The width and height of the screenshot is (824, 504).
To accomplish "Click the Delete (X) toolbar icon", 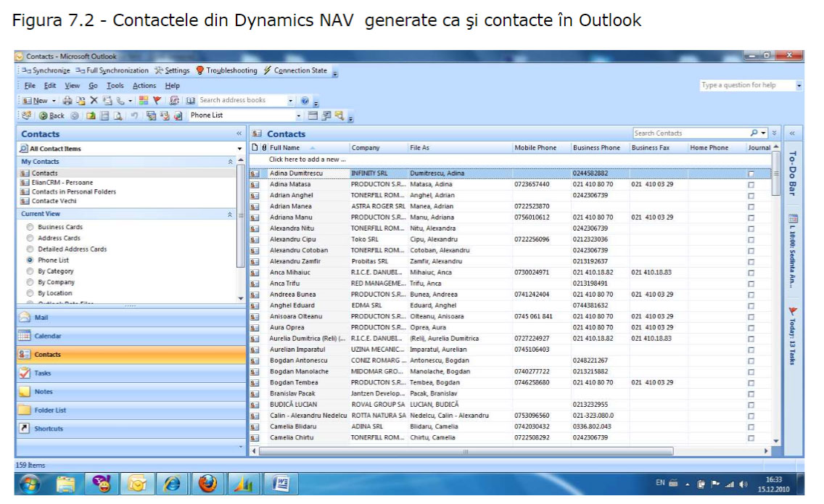I will point(94,101).
